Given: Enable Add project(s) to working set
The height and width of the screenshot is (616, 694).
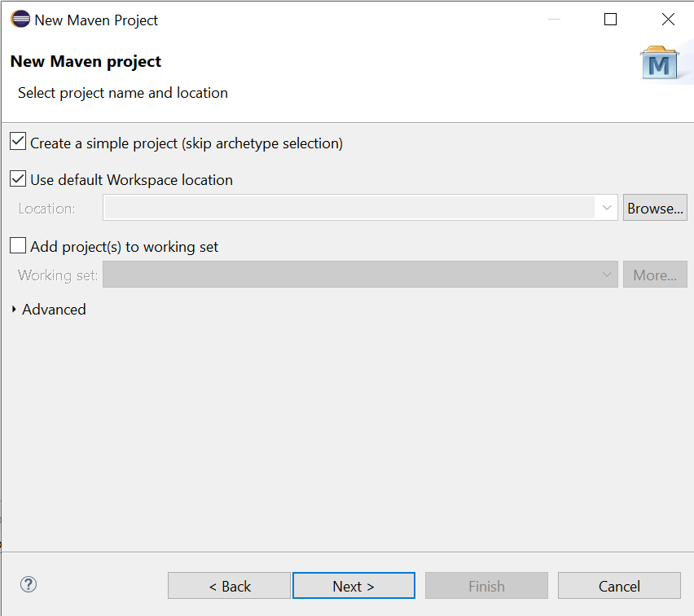Looking at the screenshot, I should click(18, 245).
